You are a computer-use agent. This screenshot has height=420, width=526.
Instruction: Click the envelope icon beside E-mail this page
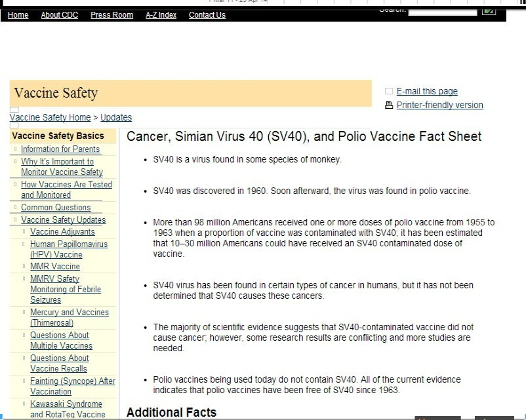pyautogui.click(x=389, y=91)
